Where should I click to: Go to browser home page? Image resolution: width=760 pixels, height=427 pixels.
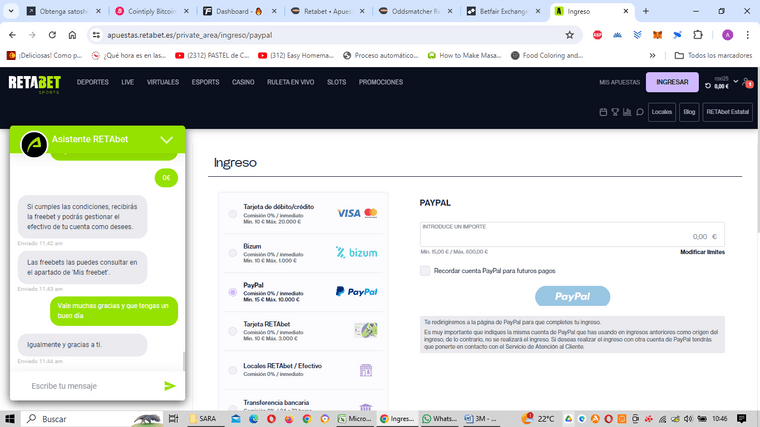click(72, 35)
